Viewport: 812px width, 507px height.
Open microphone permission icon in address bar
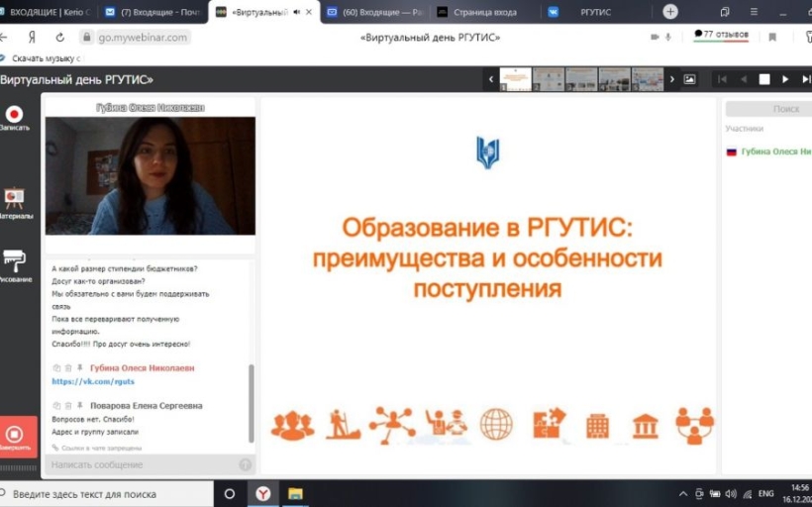[668, 37]
